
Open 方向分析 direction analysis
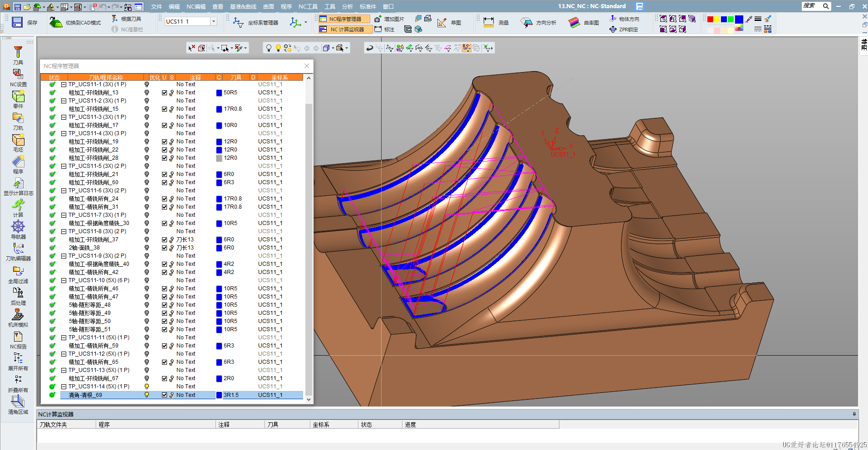pos(538,23)
